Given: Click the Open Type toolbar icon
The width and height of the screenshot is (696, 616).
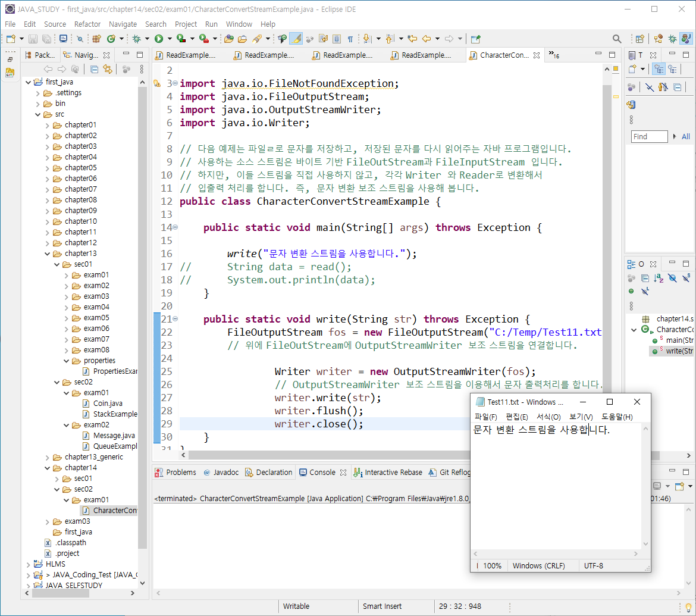Looking at the screenshot, I should [x=228, y=39].
